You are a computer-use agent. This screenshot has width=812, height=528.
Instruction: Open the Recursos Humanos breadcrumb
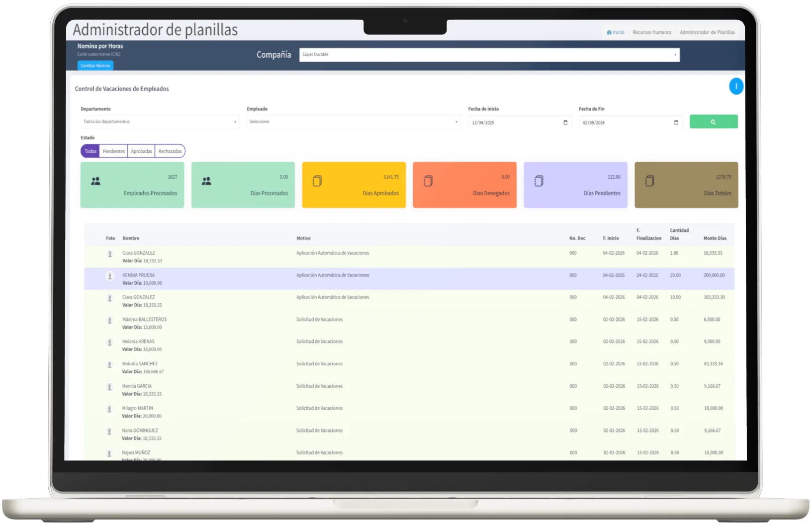(x=652, y=32)
